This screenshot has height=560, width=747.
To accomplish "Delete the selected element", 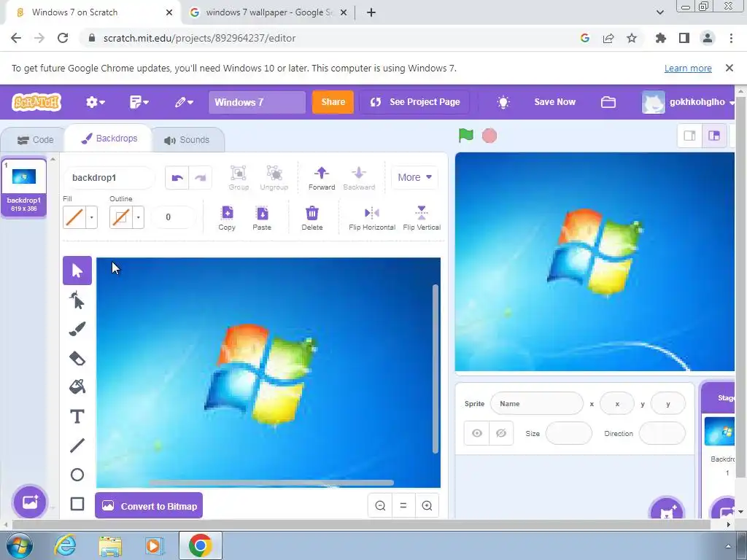I will (312, 217).
